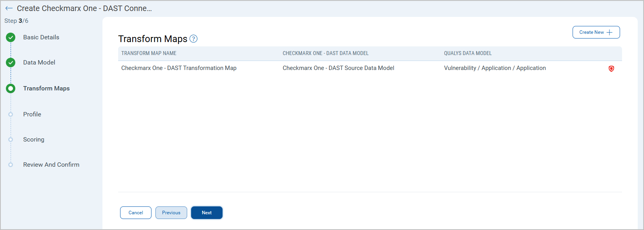Select the Transform Maps step label
Viewport: 644px width, 230px height.
click(46, 88)
